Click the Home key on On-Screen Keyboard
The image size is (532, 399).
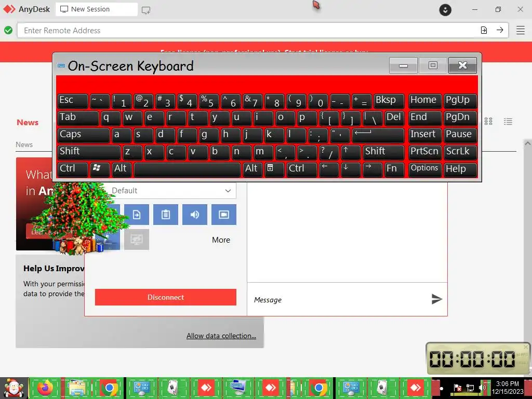tap(425, 101)
